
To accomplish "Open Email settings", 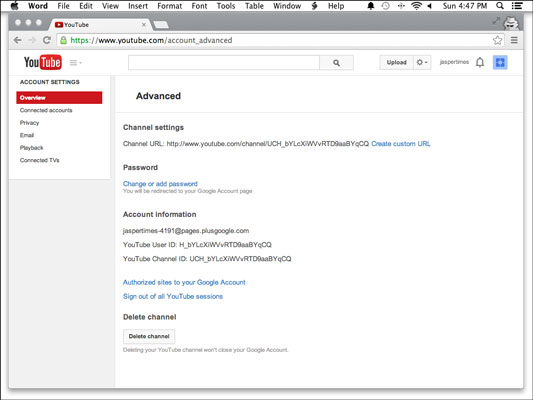I will 27,135.
